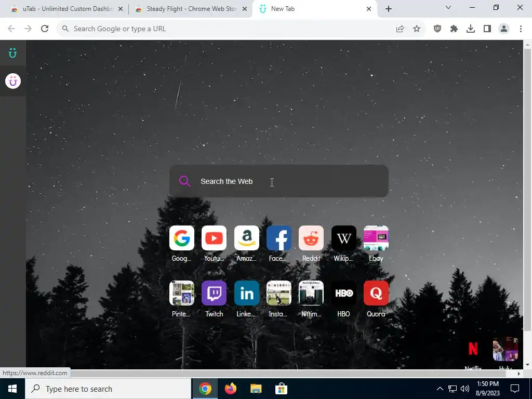Open the Chrome profile avatar
Viewport: 532px width, 399px height.
point(504,29)
